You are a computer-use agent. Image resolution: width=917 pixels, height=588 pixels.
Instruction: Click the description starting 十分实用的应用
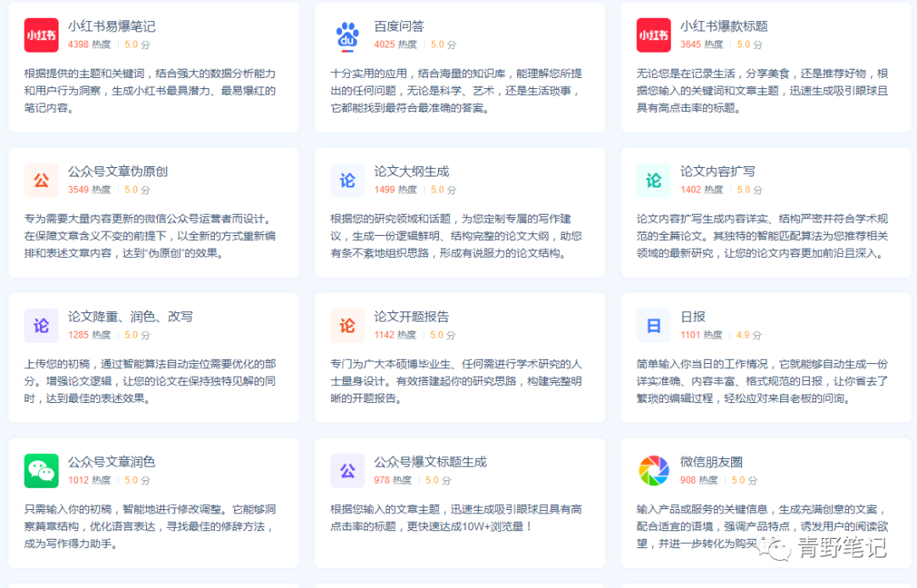456,91
